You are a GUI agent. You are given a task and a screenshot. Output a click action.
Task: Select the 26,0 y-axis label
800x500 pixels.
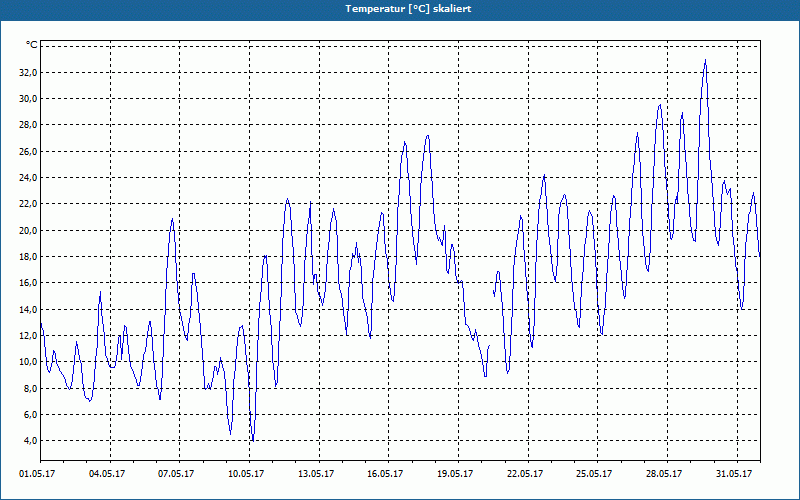28,152
